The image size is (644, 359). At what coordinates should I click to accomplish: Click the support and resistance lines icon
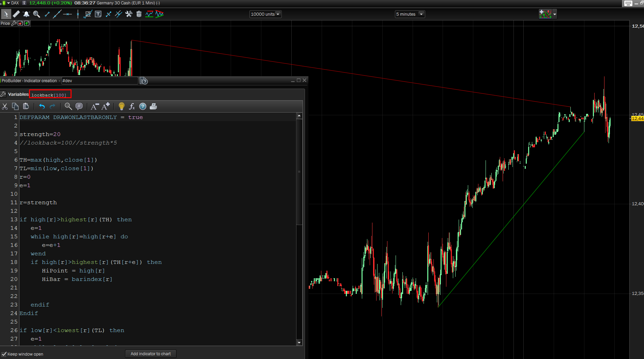click(149, 14)
